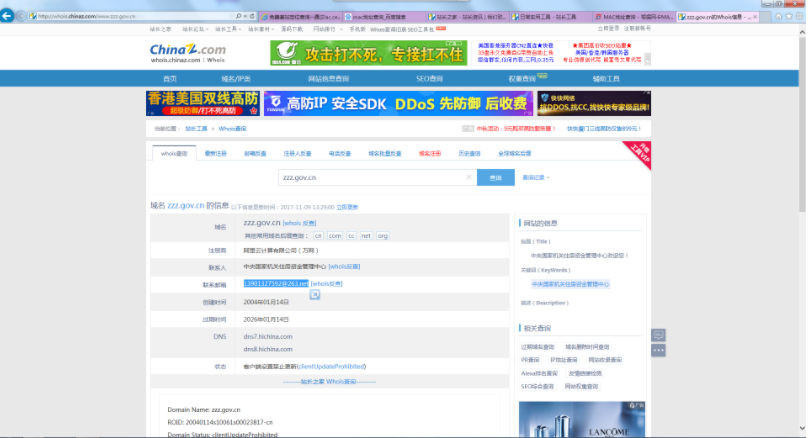The image size is (808, 438).
Task: Click the SEO综合查询 related query button
Action: point(537,386)
